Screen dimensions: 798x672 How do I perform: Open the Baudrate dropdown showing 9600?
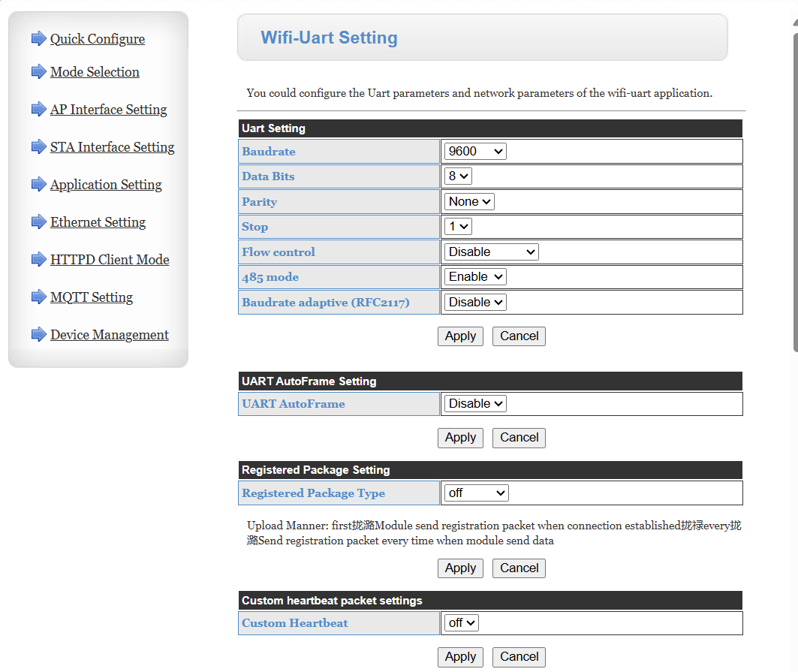click(475, 151)
